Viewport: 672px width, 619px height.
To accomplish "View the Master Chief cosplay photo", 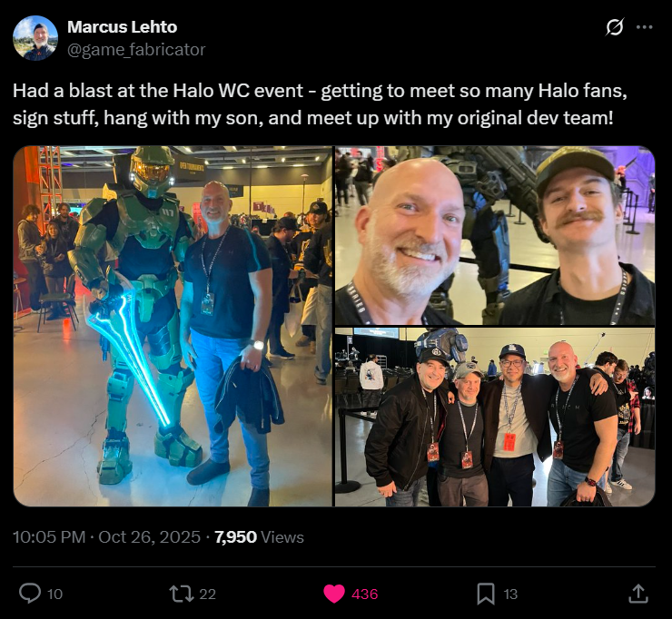I will click(x=173, y=326).
